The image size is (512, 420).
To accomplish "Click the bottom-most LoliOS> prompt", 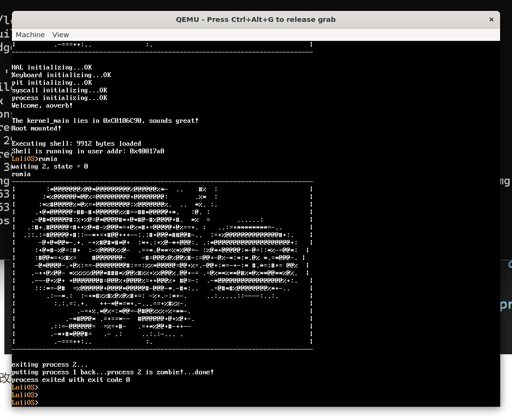I will point(25,403).
